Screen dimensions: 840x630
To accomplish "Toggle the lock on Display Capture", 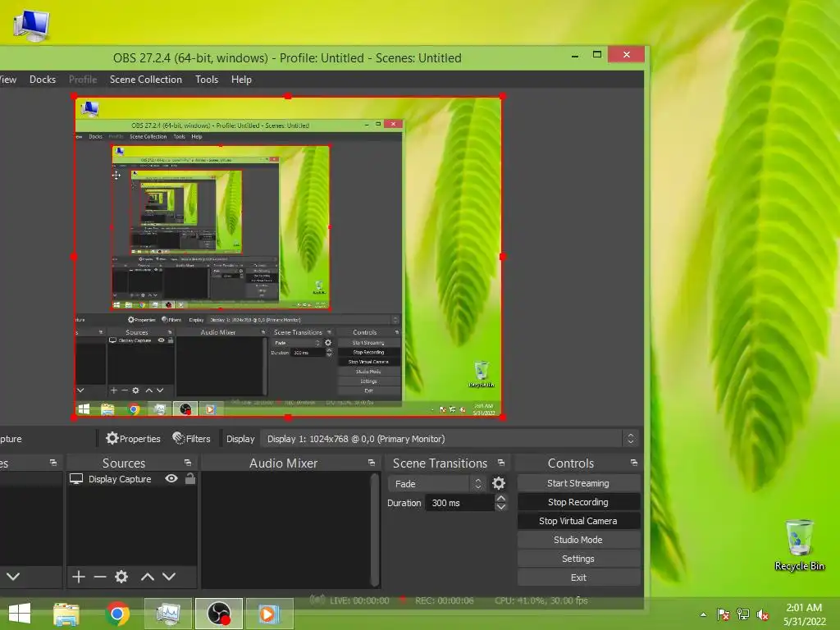I will [190, 478].
